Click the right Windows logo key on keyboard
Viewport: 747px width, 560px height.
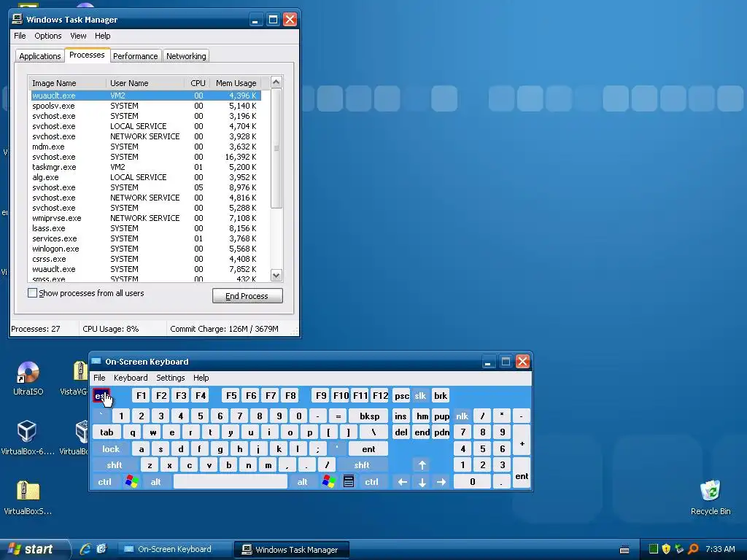coord(329,481)
